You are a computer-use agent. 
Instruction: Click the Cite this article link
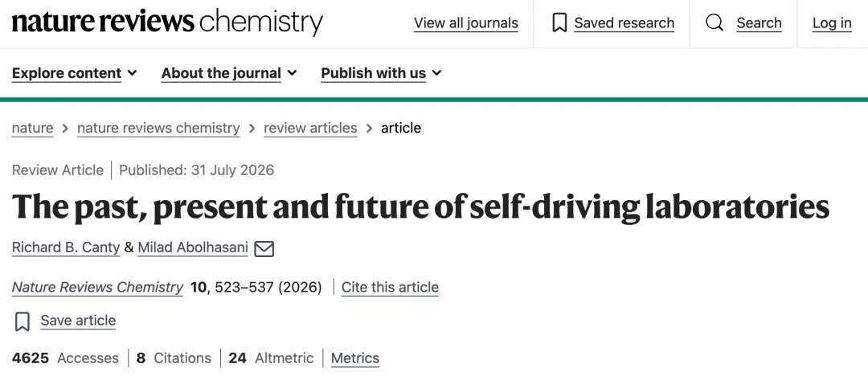coord(391,288)
